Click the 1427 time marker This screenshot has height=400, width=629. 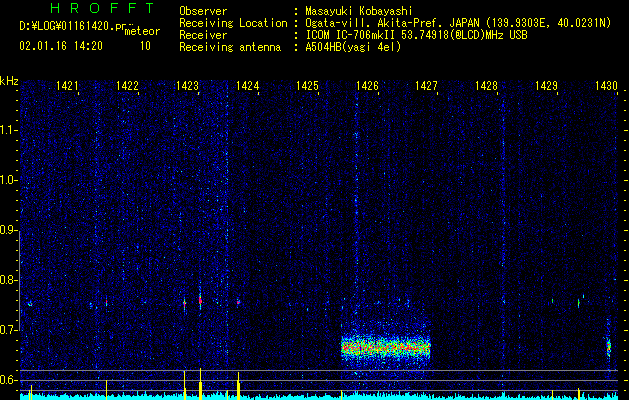tap(426, 85)
